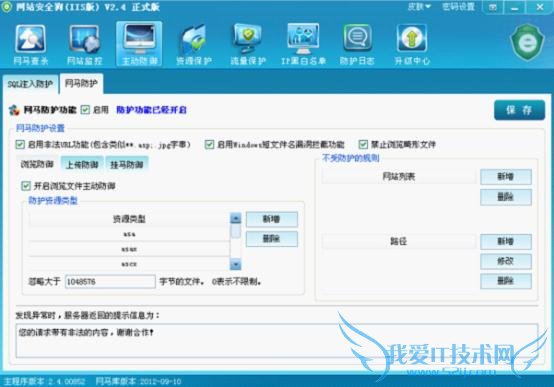Open the 流量保护 traffic protection module
The height and width of the screenshot is (387, 554).
pos(248,44)
